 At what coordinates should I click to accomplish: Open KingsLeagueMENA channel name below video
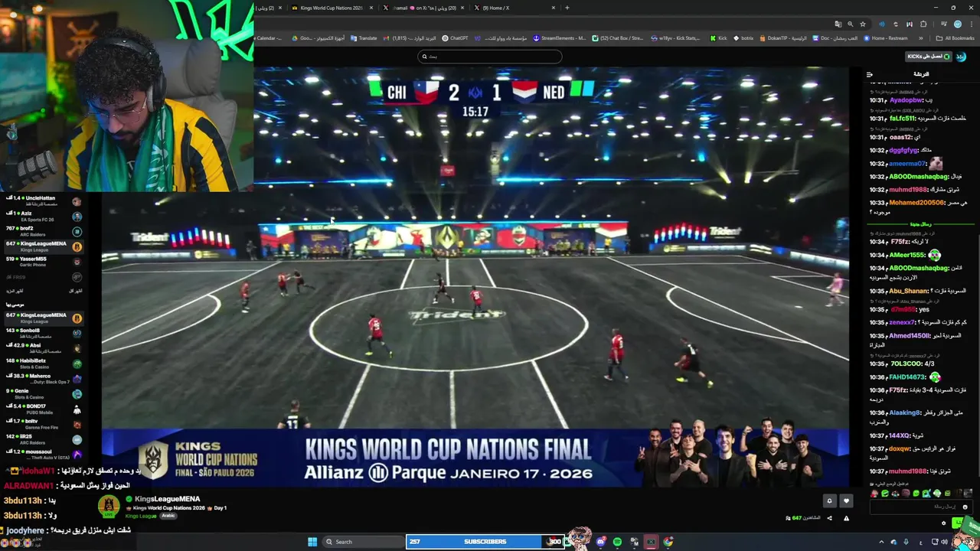[x=167, y=499]
